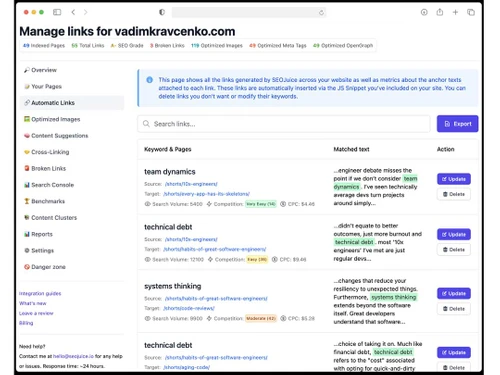Click the Export button
The image size is (500, 375).
tap(457, 124)
